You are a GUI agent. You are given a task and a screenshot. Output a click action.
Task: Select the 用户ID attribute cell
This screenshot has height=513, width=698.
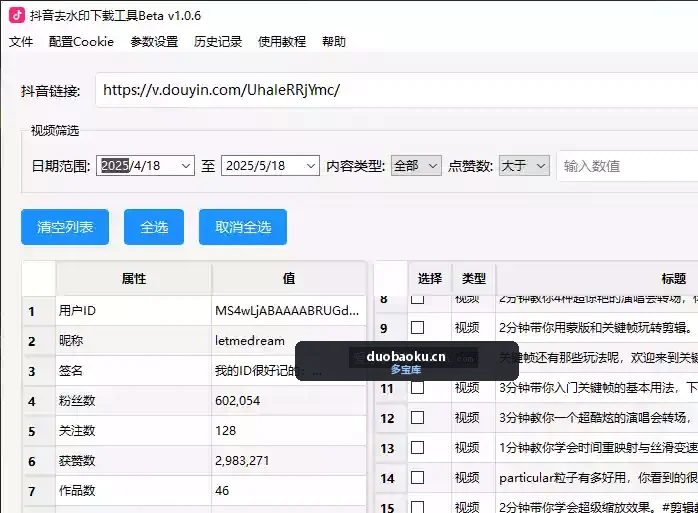pyautogui.click(x=134, y=311)
